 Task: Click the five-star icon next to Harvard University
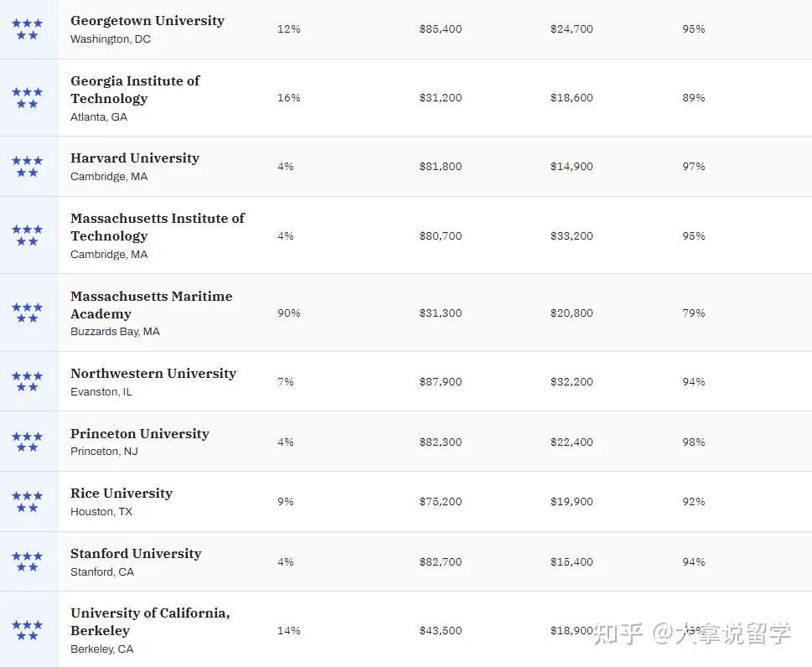[27, 167]
